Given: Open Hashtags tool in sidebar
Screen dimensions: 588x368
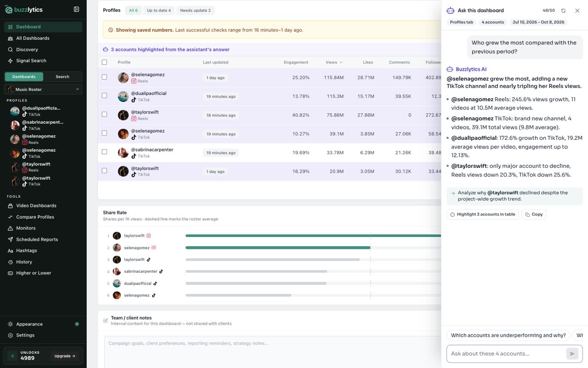Looking at the screenshot, I should [x=26, y=251].
